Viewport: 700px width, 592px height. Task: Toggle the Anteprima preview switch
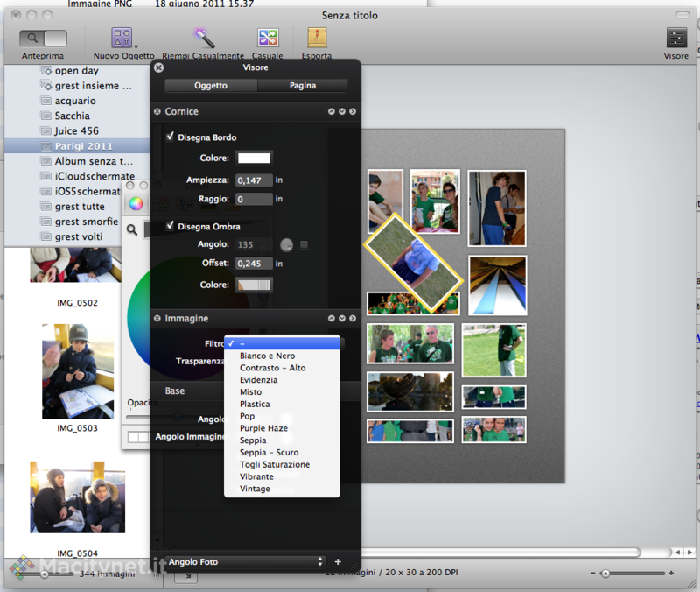pyautogui.click(x=43, y=38)
